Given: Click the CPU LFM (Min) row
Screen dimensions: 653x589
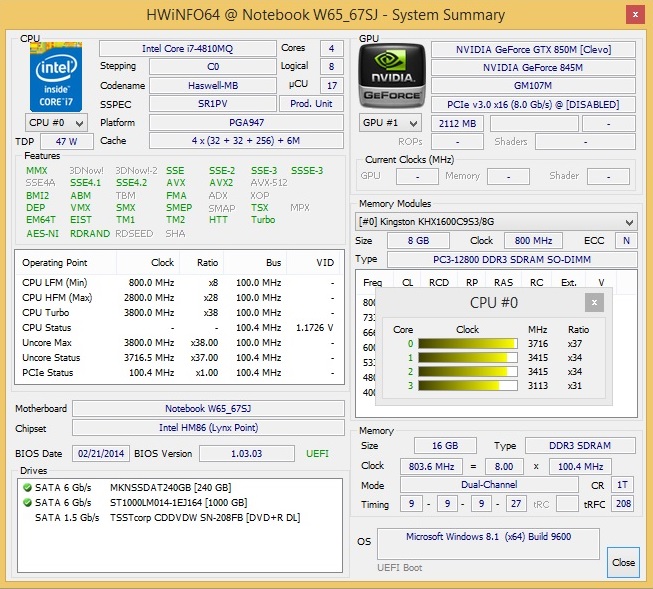Looking at the screenshot, I should pos(179,283).
